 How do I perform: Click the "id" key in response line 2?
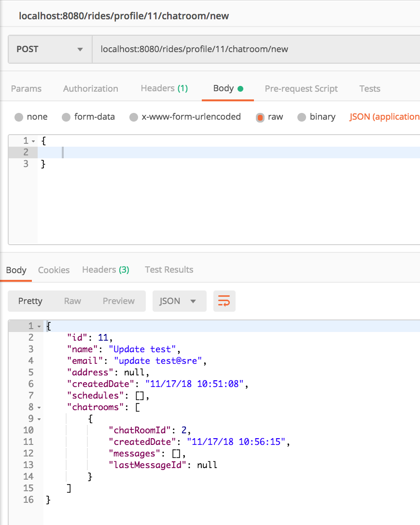(77, 338)
